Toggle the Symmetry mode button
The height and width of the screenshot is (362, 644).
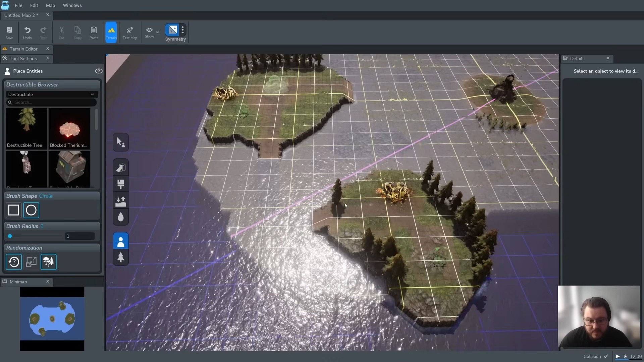pos(172,30)
